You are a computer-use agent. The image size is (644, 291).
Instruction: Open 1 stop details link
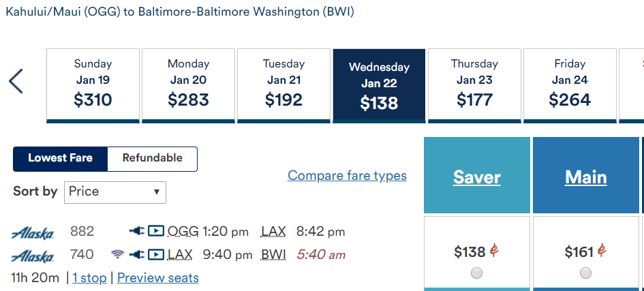(89, 278)
